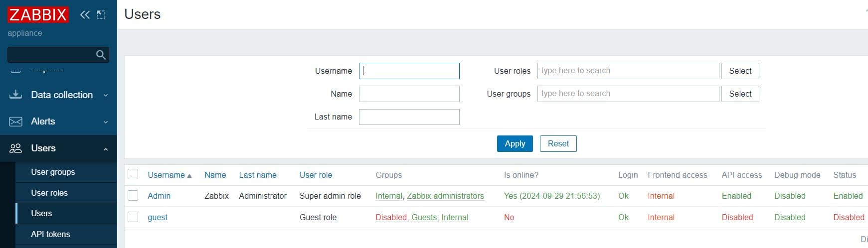Image resolution: width=868 pixels, height=248 pixels.
Task: Click Select next to User groups
Action: point(740,94)
